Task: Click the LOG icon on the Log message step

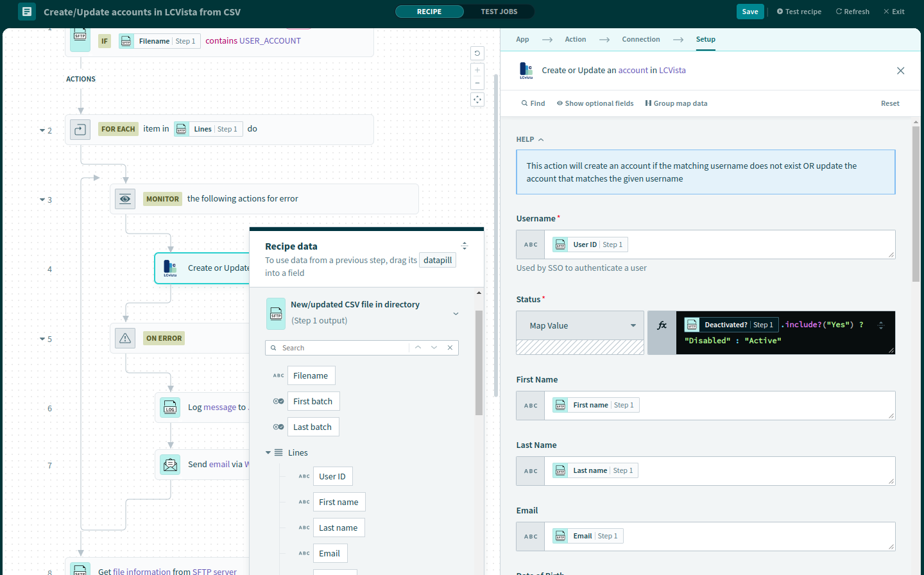Action: point(169,408)
